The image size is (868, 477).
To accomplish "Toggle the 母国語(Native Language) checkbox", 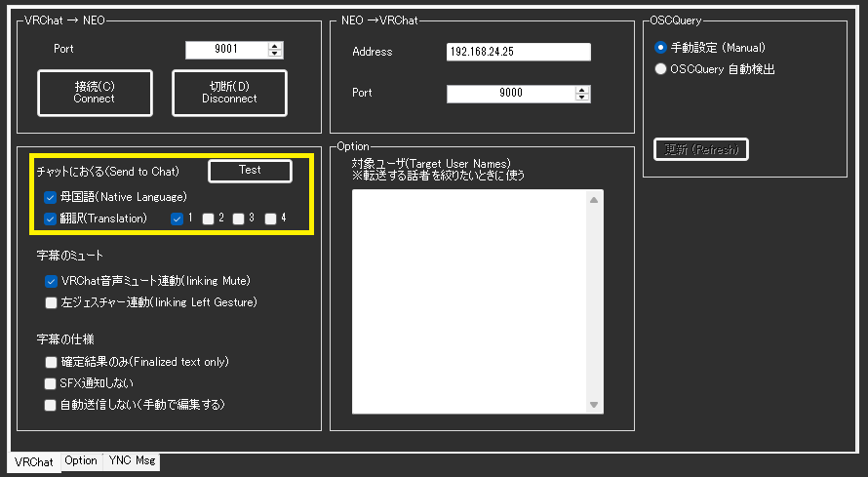I will click(x=51, y=198).
